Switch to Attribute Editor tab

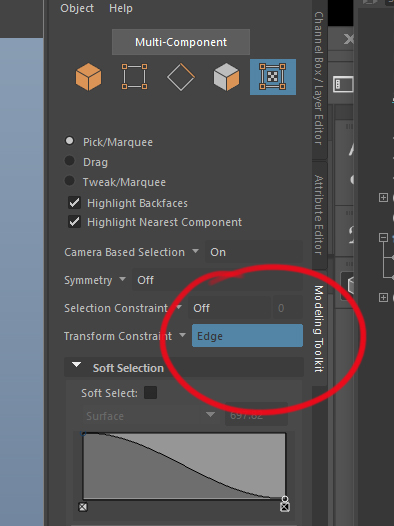[x=319, y=215]
